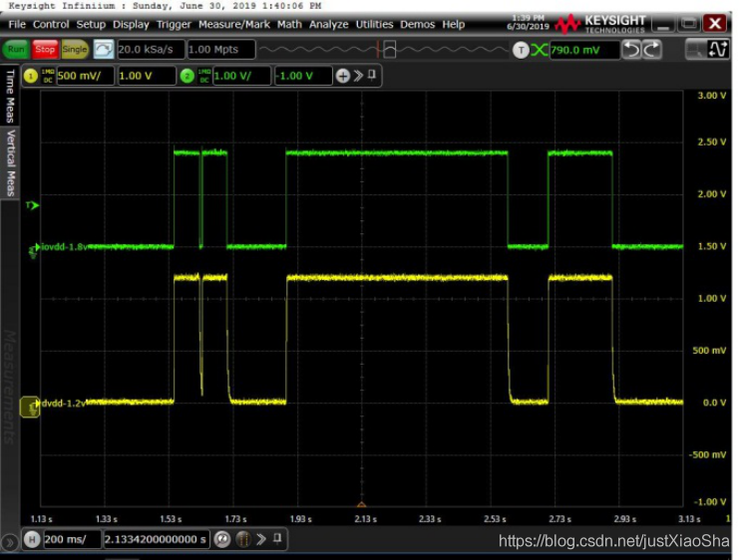
Task: Click the 1.13 s time axis label
Action: pos(42,519)
